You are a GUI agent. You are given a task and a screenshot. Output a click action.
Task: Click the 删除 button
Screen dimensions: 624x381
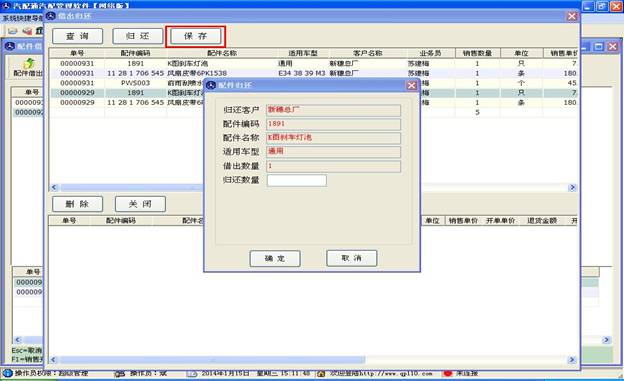[78, 204]
